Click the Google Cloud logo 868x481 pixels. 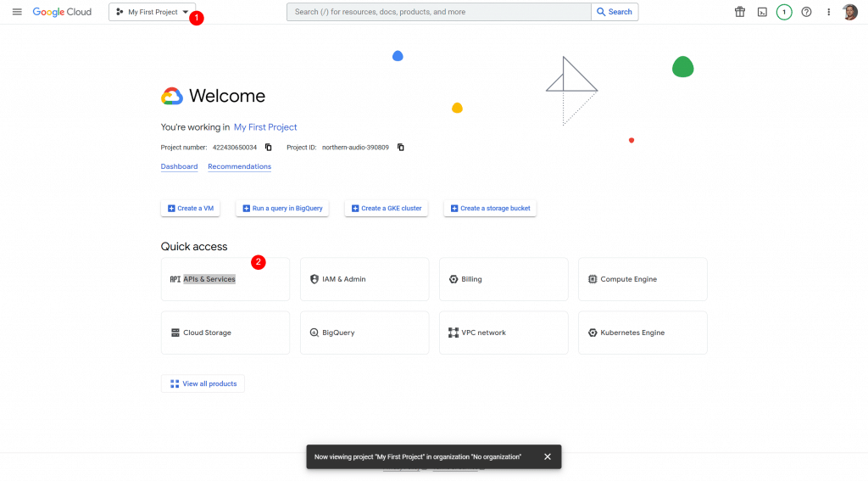(x=62, y=12)
